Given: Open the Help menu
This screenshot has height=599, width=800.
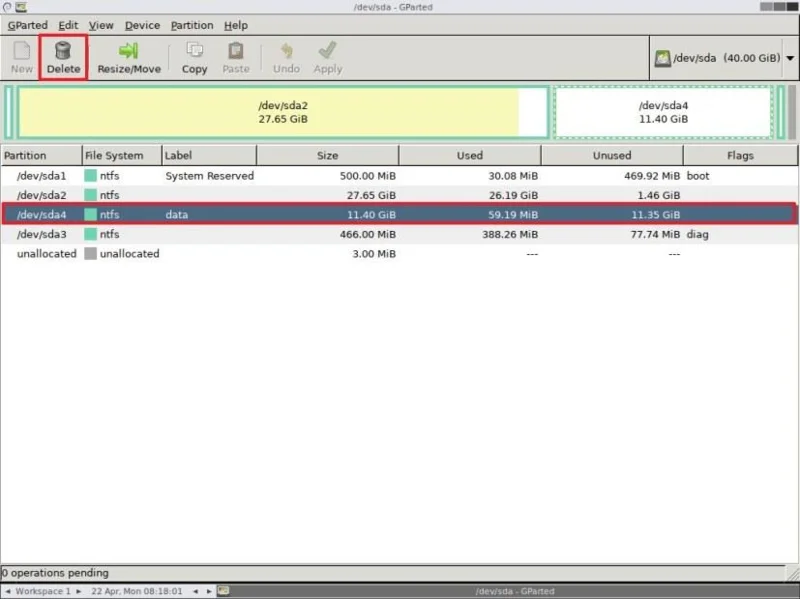Looking at the screenshot, I should click(x=236, y=25).
